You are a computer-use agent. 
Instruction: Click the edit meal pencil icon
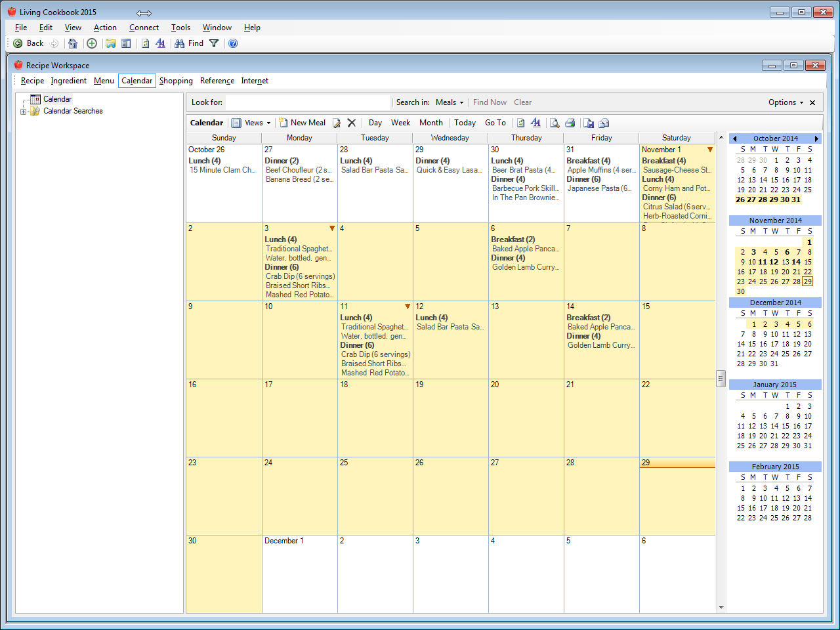pos(337,123)
